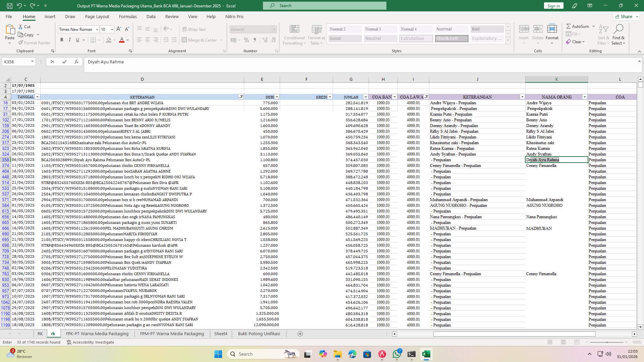Toggle bold on the selected cell
644x362 pixels.
(62, 40)
